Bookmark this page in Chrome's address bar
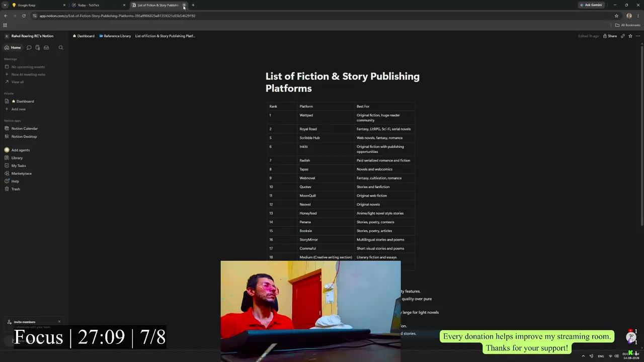The image size is (644, 362). click(x=616, y=16)
